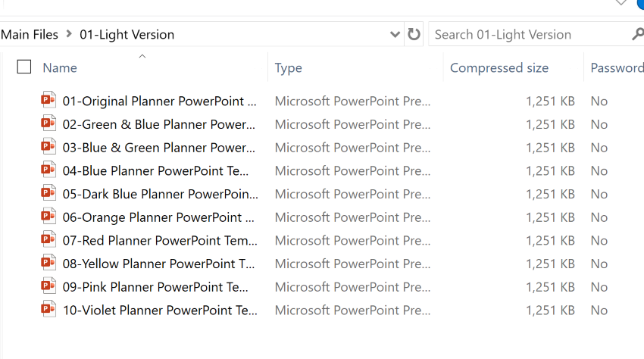Image resolution: width=644 pixels, height=359 pixels.
Task: Refresh the 01-Light Version folder view
Action: click(x=414, y=34)
